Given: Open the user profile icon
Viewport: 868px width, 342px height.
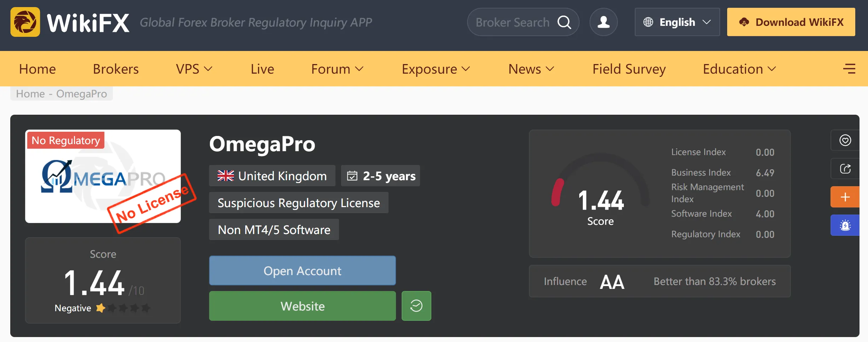Looking at the screenshot, I should (604, 22).
